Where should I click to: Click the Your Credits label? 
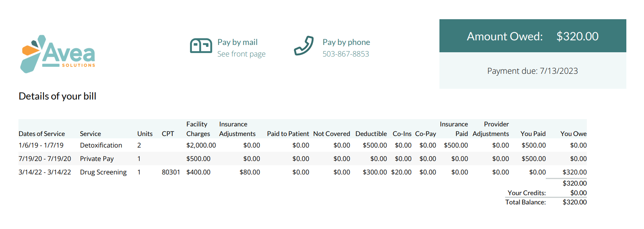click(527, 193)
